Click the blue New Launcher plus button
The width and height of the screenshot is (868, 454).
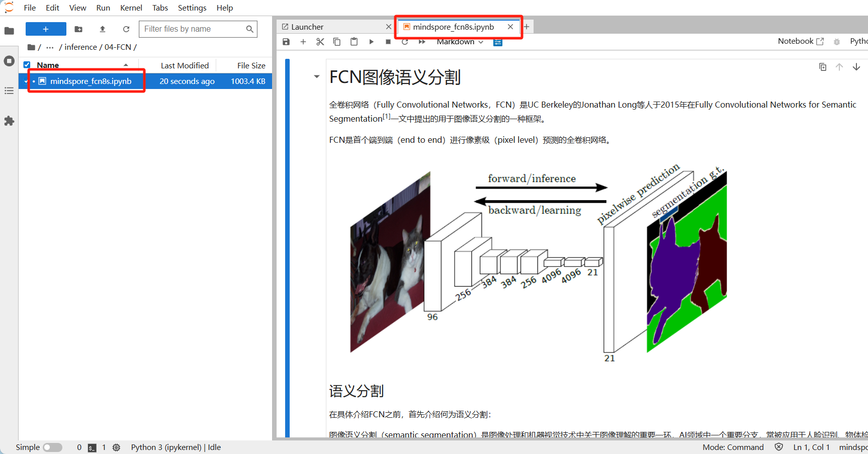click(x=46, y=29)
